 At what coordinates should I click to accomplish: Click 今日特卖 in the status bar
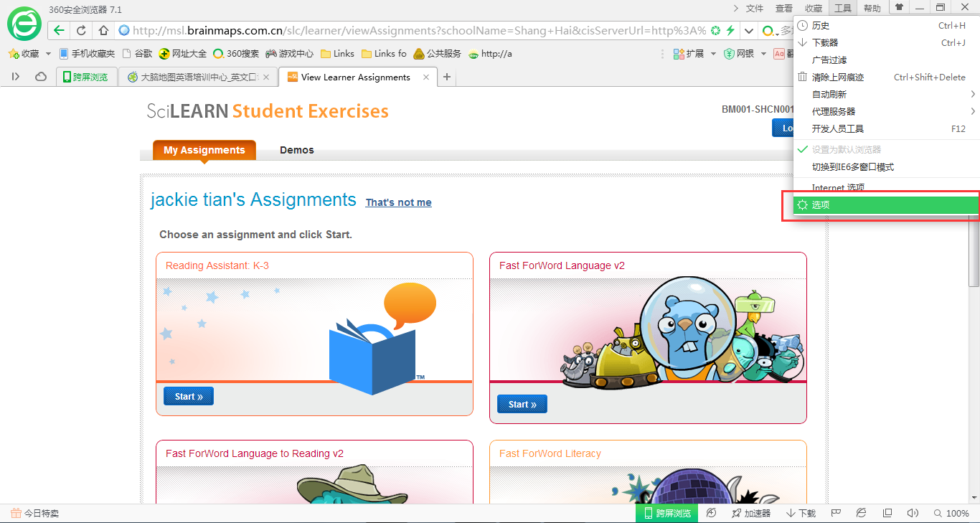[x=34, y=514]
